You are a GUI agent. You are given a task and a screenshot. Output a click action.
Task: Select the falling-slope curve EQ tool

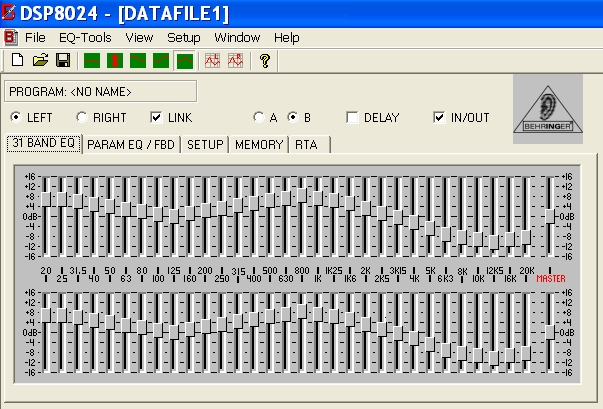(138, 60)
